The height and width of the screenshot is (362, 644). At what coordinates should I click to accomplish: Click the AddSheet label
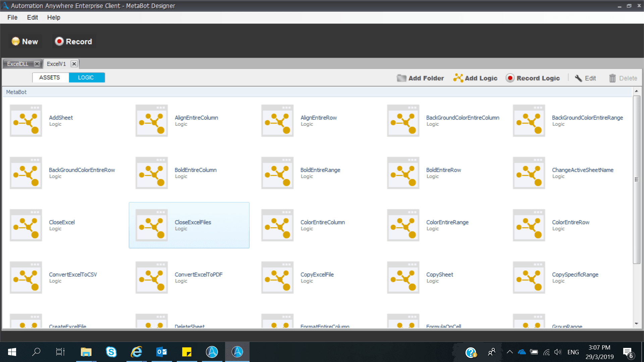(x=61, y=118)
